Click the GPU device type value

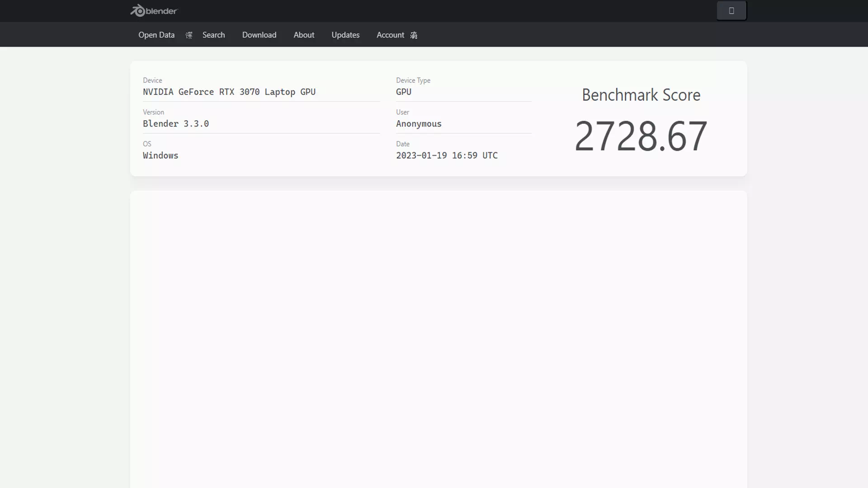[403, 92]
